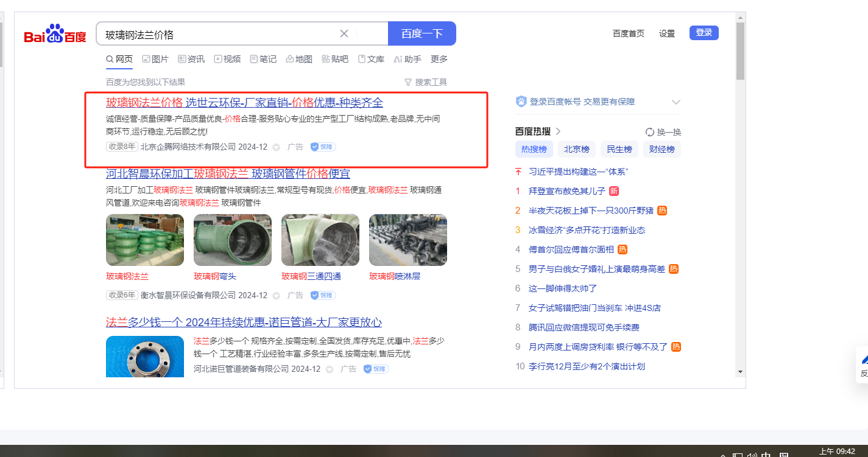Click the shield icon beside 登录百度帐号
Image resolution: width=868 pixels, height=457 pixels.
tap(521, 102)
